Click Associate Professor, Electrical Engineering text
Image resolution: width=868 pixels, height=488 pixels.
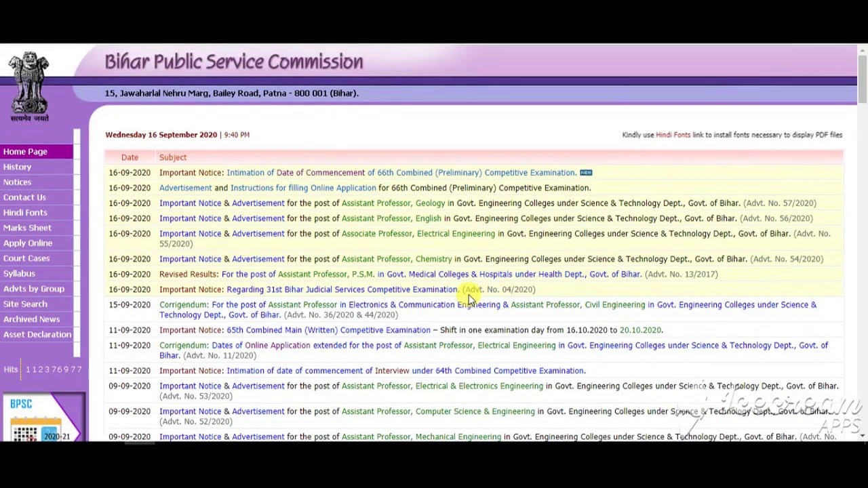(418, 234)
